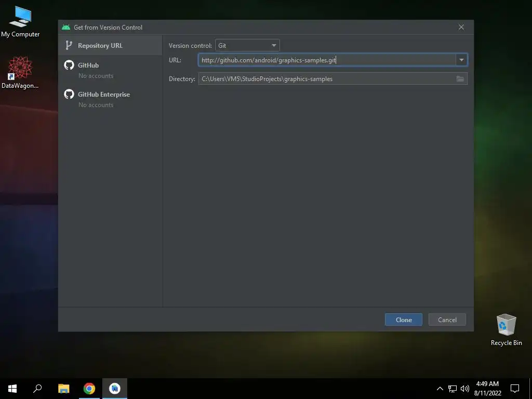Open the notification center icon
The width and height of the screenshot is (532, 399).
(515, 389)
